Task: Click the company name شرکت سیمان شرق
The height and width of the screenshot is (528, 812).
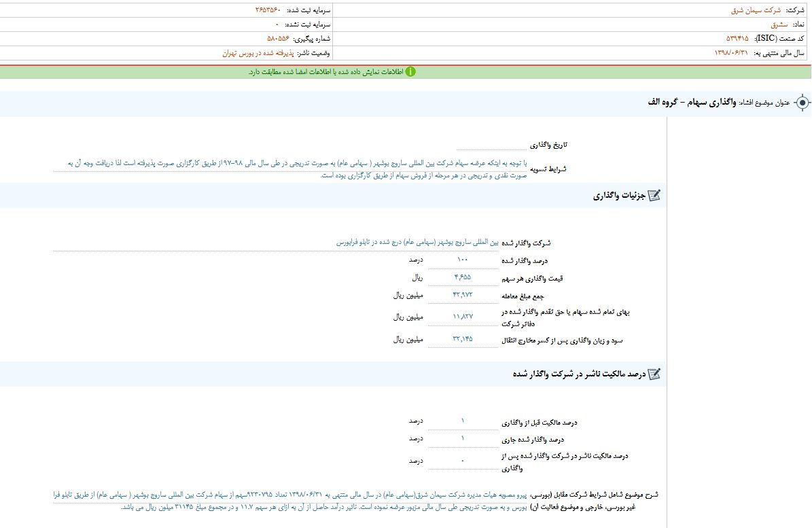Action: point(756,10)
